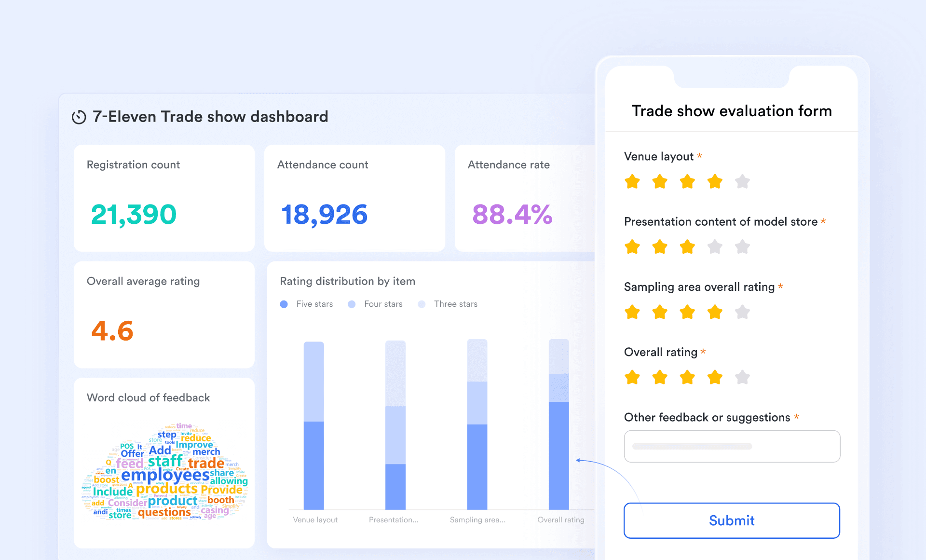Rate Venue layout five stars
This screenshot has width=926, height=560.
click(x=742, y=182)
